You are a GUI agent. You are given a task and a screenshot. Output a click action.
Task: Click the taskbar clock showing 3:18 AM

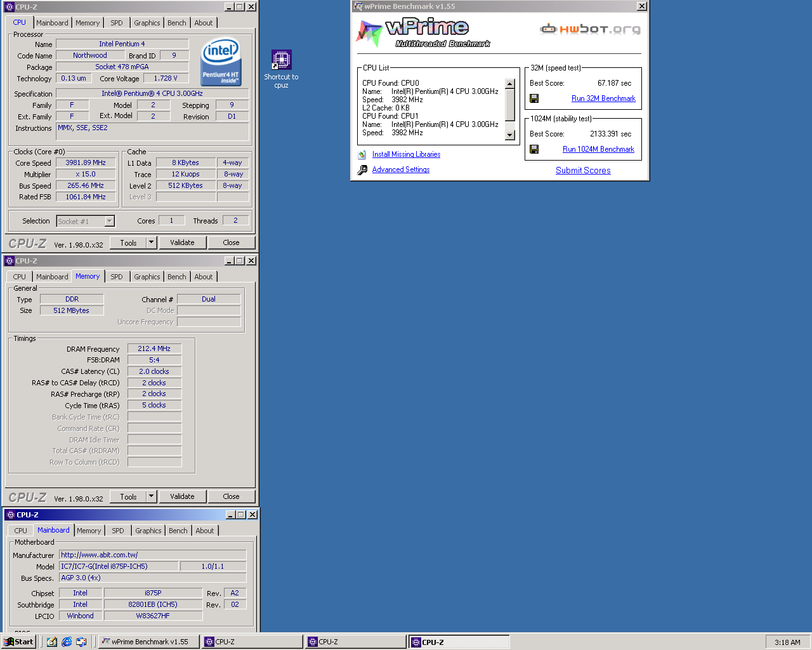[787, 642]
